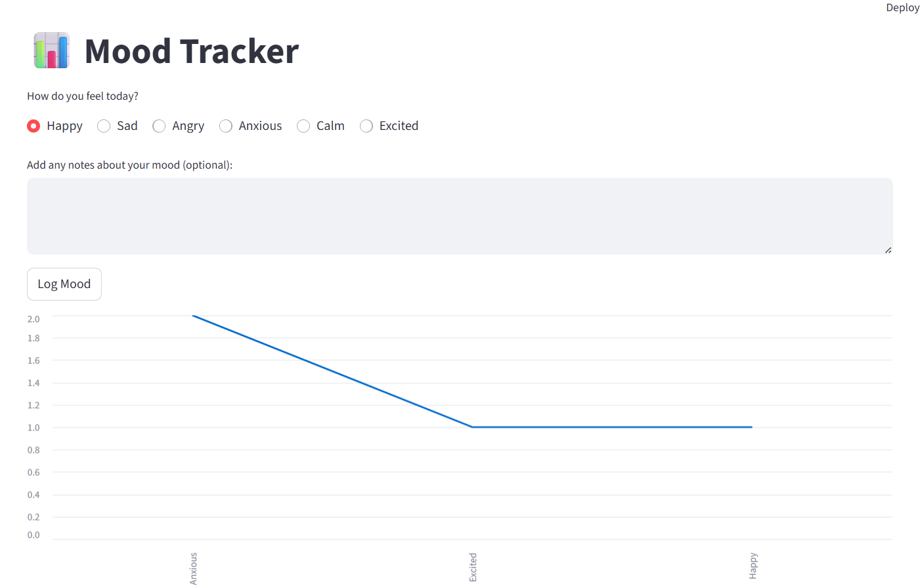
Task: Click the line peak above Anxious
Action: point(193,316)
